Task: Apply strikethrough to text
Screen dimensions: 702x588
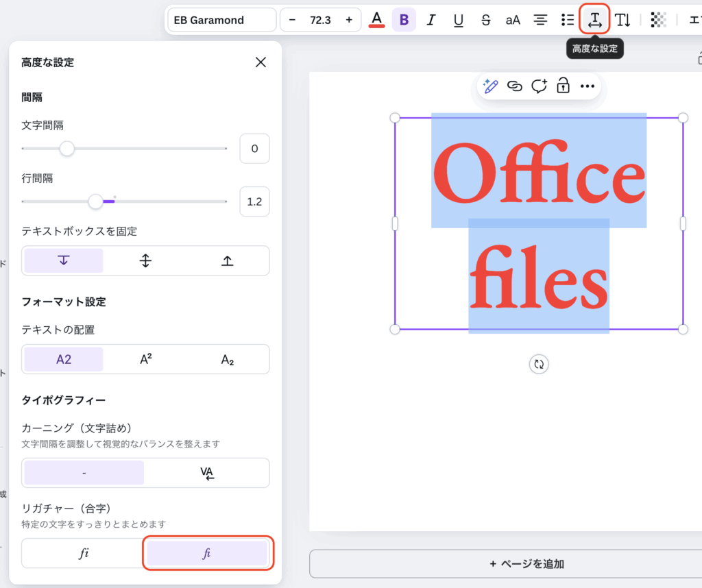Action: tap(486, 20)
